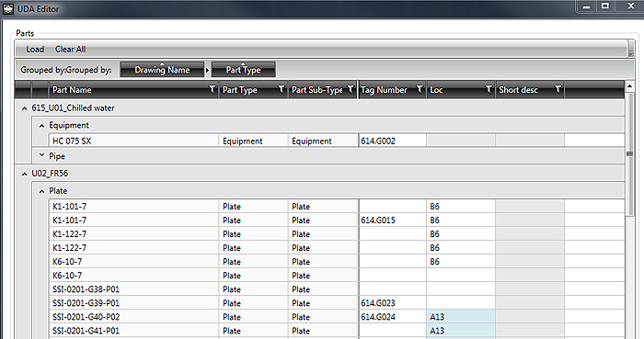Collapse the 615_U01_Chilled water group
Screen dimensions: 644x339
(x=24, y=108)
